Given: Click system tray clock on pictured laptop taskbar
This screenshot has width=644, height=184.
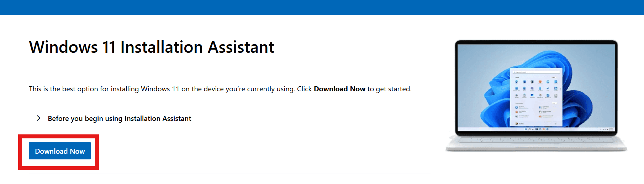Looking at the screenshot, I should click(611, 129).
